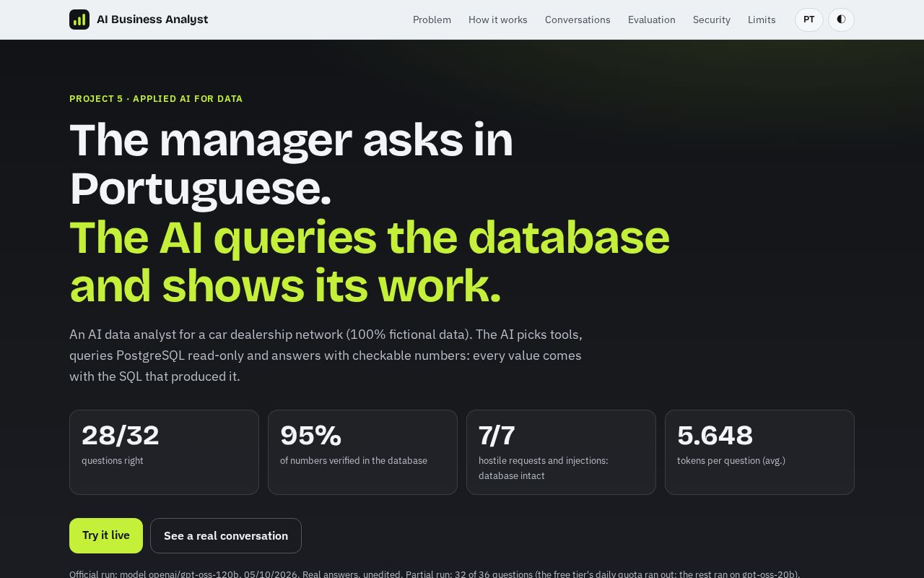The height and width of the screenshot is (578, 924).
Task: Click 'questions right' caption
Action: (113, 460)
